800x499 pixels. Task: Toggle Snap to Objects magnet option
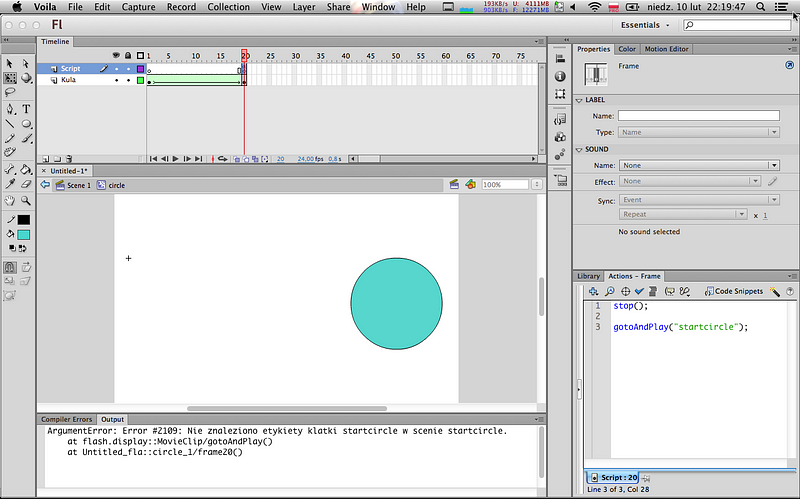pos(10,267)
